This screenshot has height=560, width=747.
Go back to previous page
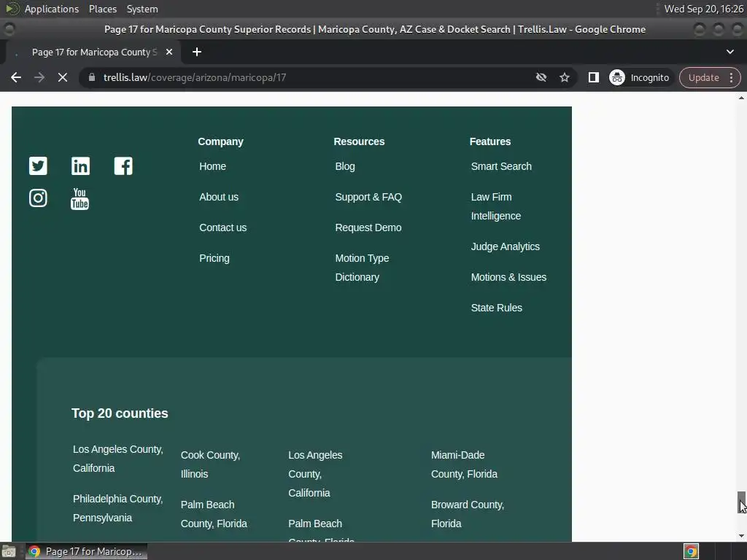(16, 77)
